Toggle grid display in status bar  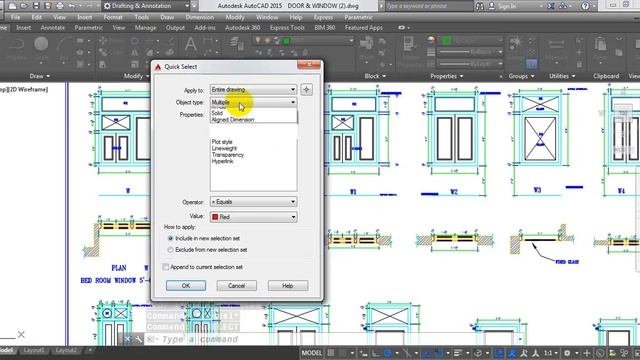click(x=331, y=353)
